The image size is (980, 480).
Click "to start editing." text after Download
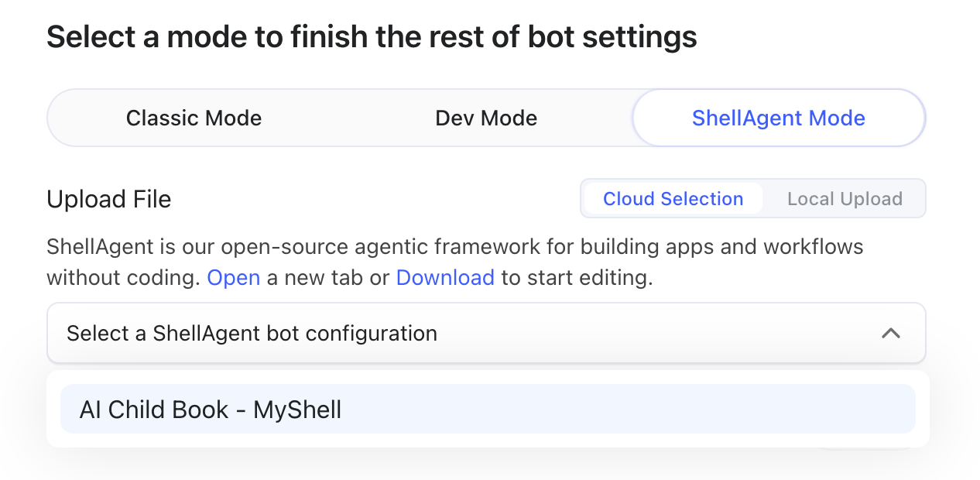click(x=577, y=277)
